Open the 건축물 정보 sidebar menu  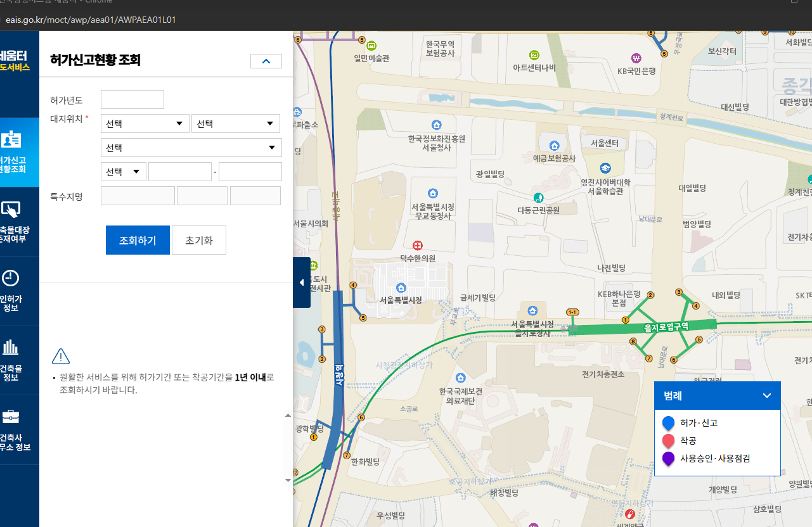19,360
